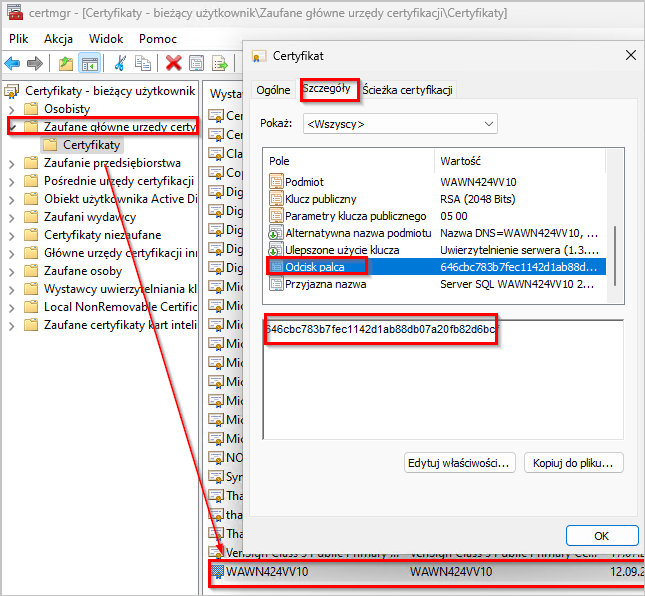The height and width of the screenshot is (596, 645).
Task: Switch to the Ogólne tab
Action: [x=273, y=90]
